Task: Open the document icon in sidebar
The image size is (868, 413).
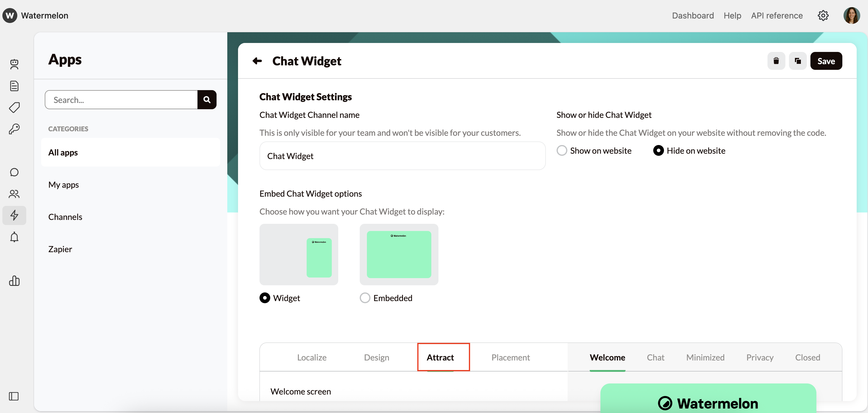Action: pos(14,86)
